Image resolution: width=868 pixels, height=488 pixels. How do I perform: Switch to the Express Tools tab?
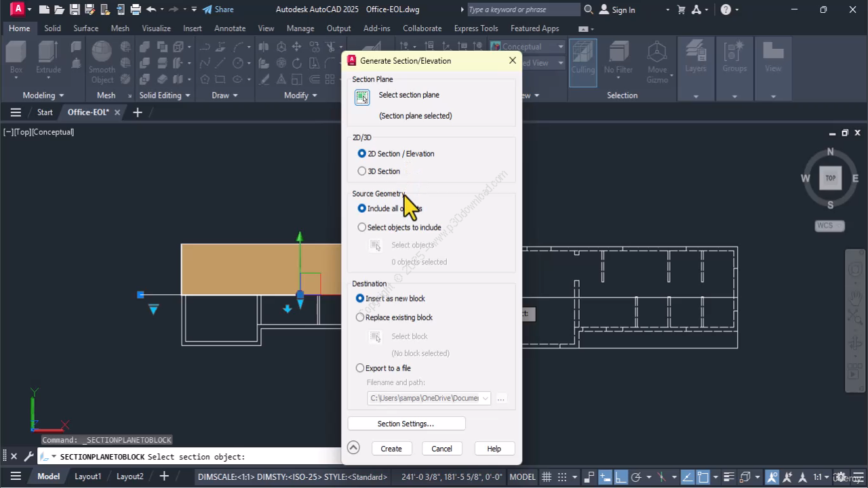click(475, 28)
